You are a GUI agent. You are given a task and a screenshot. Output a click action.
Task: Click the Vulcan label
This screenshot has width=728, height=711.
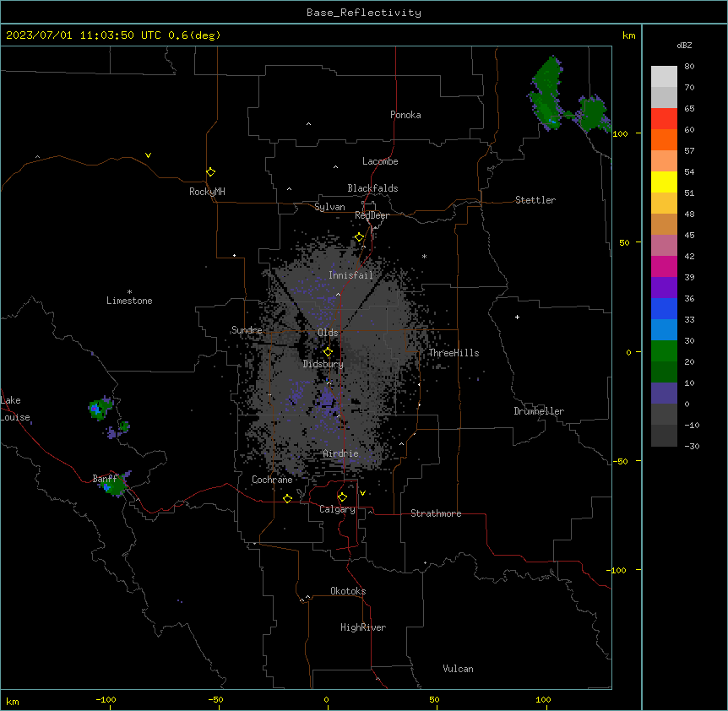click(459, 669)
